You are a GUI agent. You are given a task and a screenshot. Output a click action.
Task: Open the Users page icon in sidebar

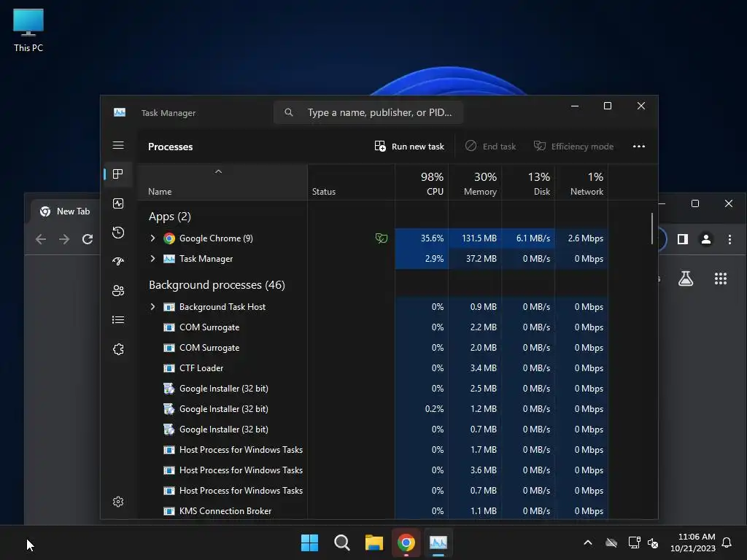point(118,290)
